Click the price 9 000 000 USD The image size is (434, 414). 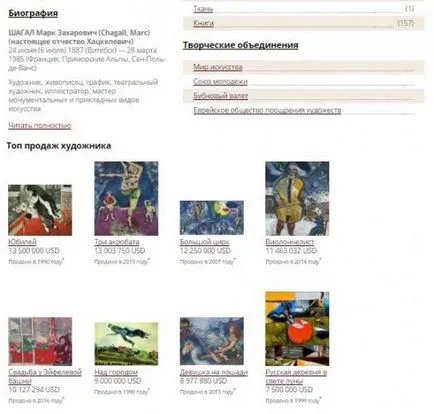coord(118,381)
